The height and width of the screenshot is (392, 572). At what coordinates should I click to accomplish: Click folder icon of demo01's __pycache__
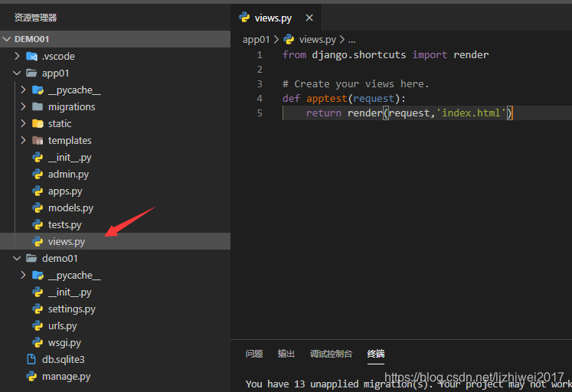coord(38,275)
